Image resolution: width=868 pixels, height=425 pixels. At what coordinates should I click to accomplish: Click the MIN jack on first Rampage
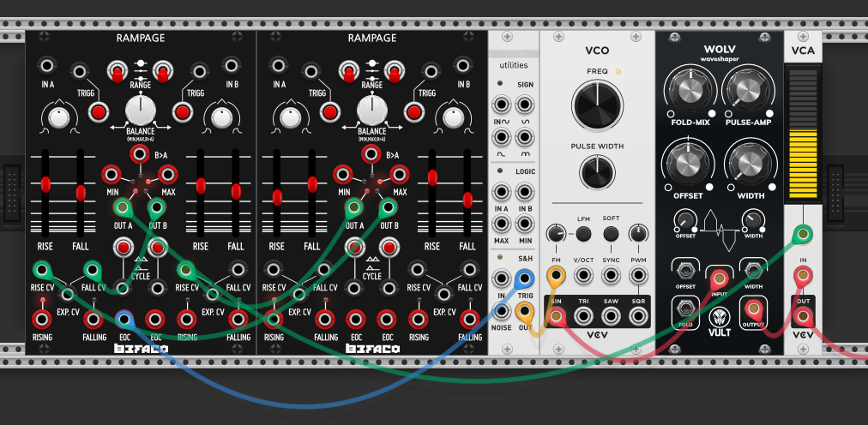pyautogui.click(x=112, y=175)
